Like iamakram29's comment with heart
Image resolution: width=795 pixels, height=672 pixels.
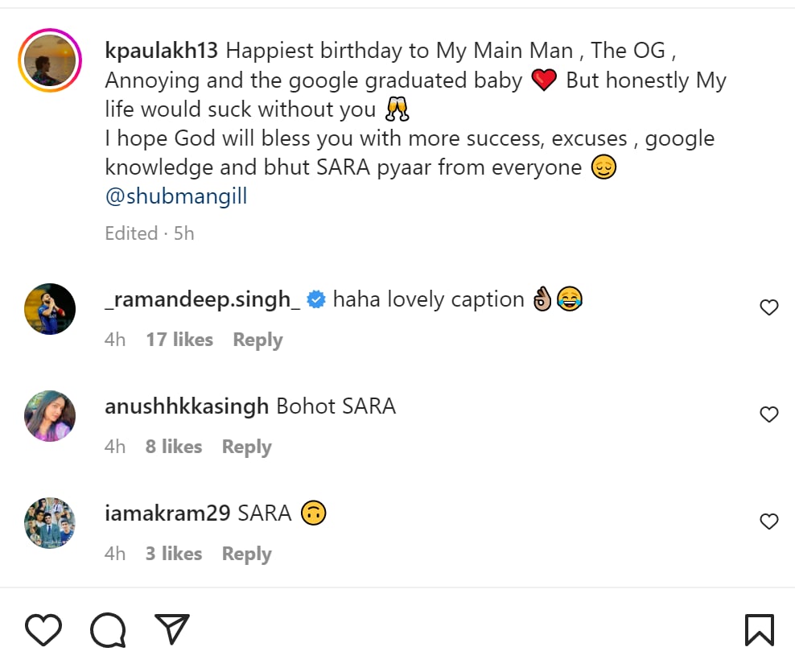coord(769,522)
